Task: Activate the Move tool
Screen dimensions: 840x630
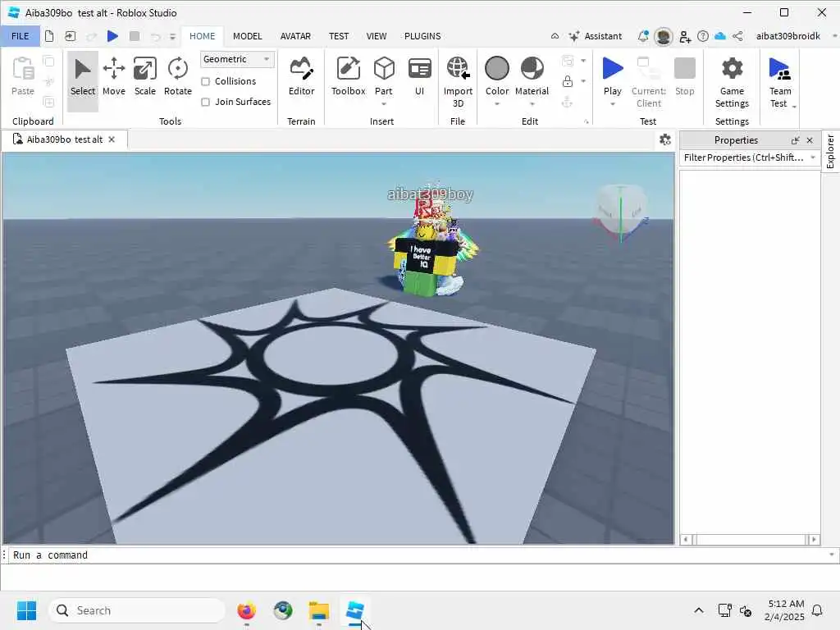Action: click(x=113, y=78)
